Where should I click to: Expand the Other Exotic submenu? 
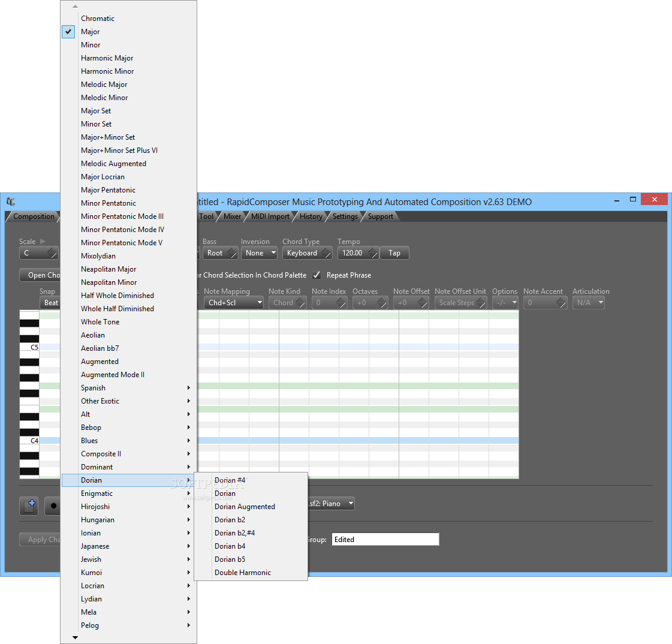128,401
